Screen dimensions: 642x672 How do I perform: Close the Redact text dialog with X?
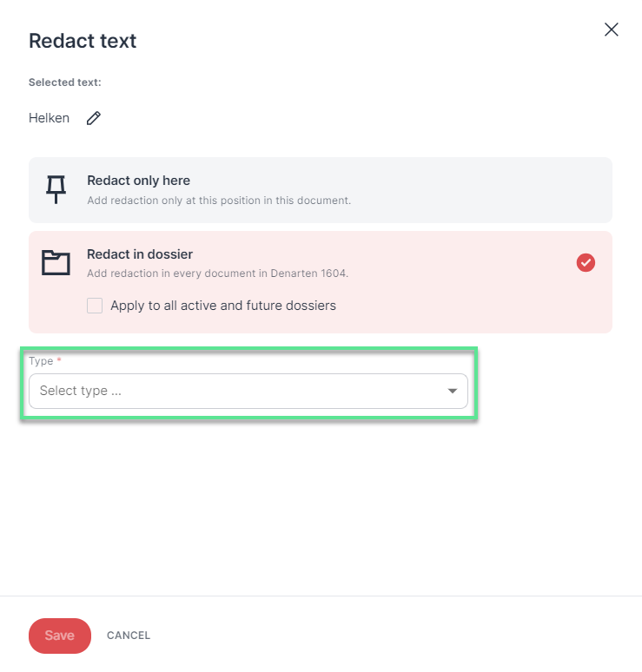tap(611, 30)
